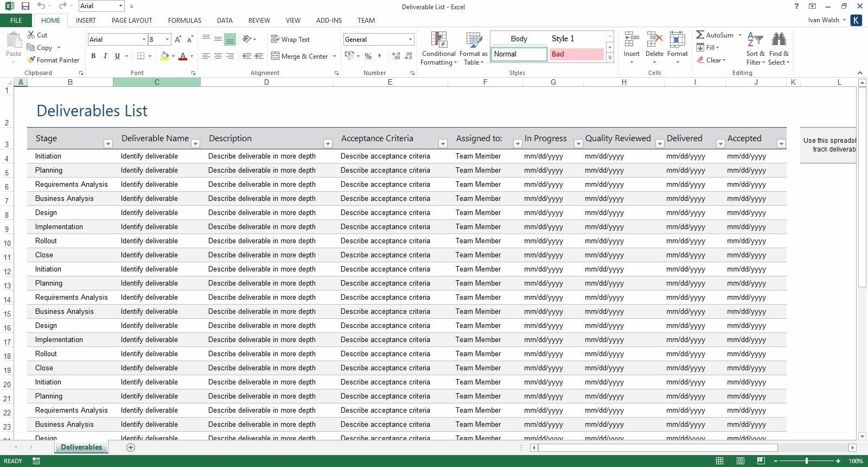Click the Format cells icon
Image resolution: width=868 pixels, height=467 pixels.
pos(678,39)
